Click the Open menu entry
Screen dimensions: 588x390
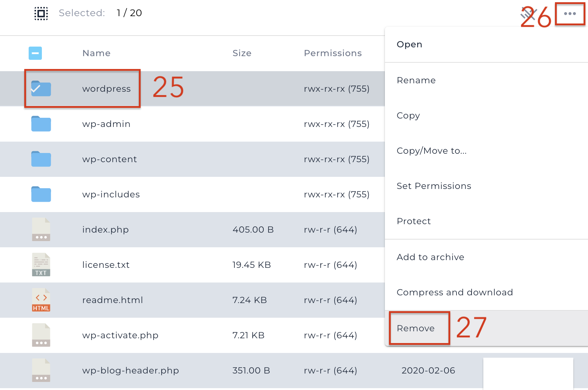click(x=410, y=44)
